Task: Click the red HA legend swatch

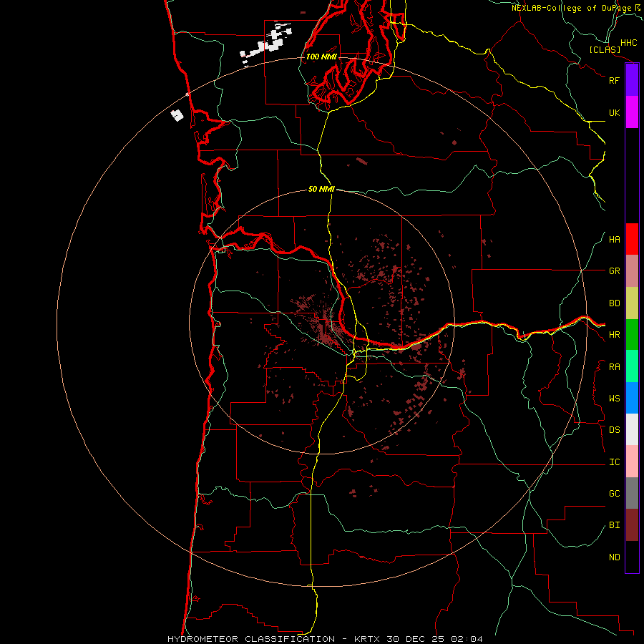Action: coord(632,239)
